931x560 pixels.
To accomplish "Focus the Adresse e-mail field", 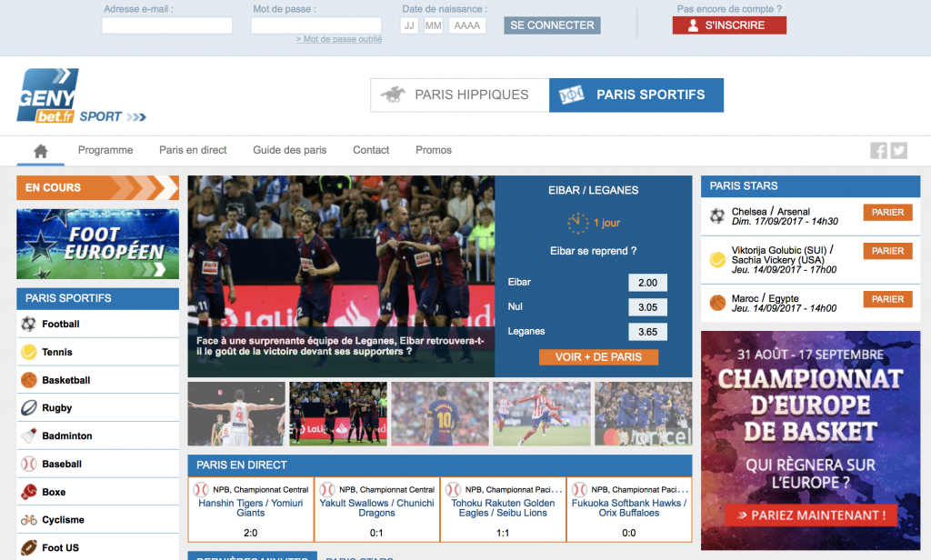I will (167, 25).
